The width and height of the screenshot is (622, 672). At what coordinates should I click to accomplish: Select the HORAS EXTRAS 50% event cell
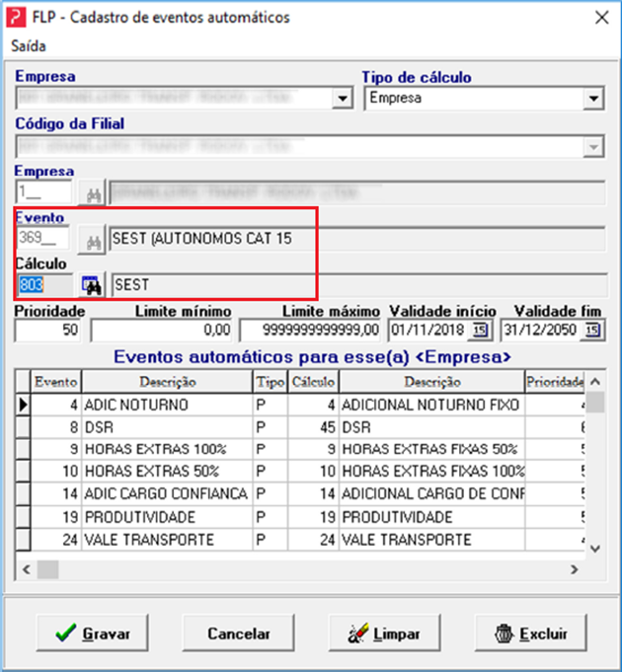click(167, 472)
